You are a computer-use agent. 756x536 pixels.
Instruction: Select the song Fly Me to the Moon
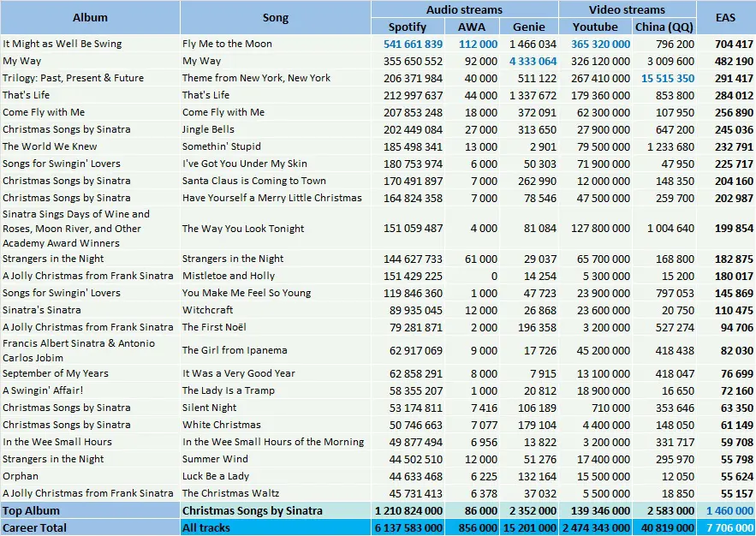click(227, 44)
